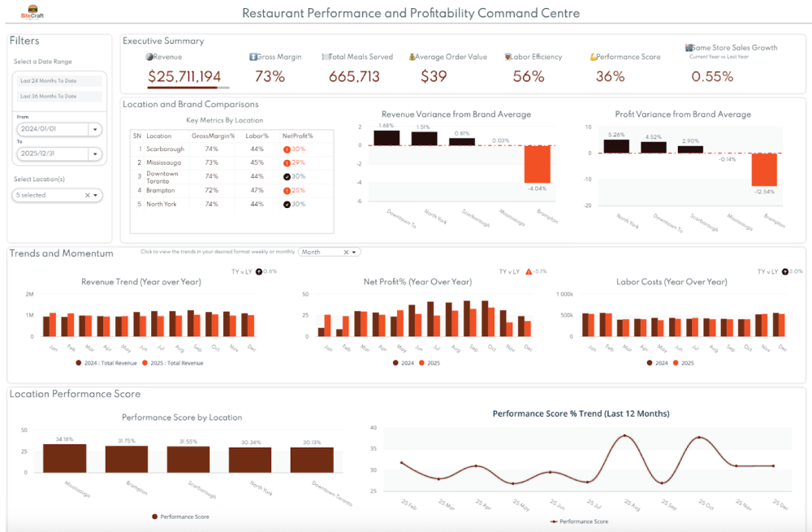Click the Downtown Toronto performance score bar 30.13%
The height and width of the screenshot is (532, 812).
coord(312,460)
